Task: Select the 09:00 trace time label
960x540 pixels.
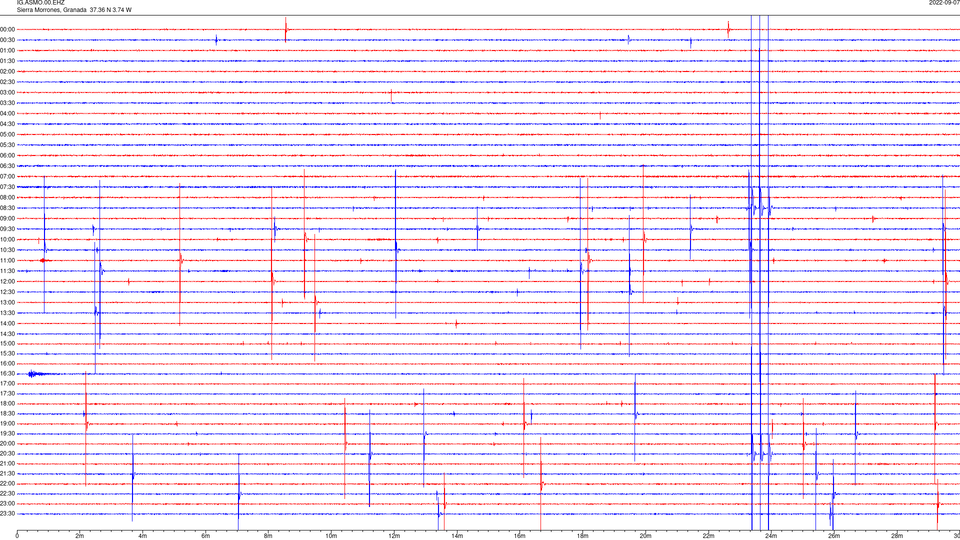Action: (7, 218)
